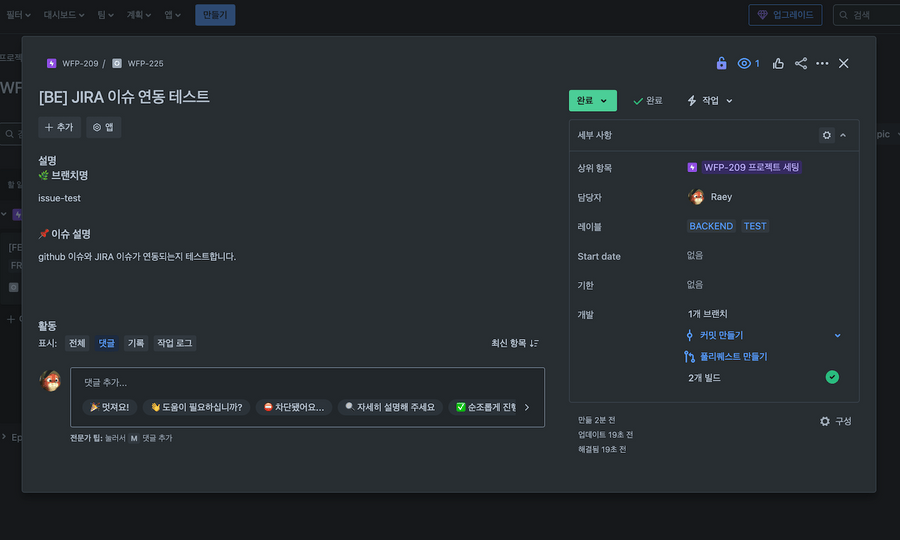The width and height of the screenshot is (900, 540).
Task: Open the 앱 top navigation menu
Action: 172,15
